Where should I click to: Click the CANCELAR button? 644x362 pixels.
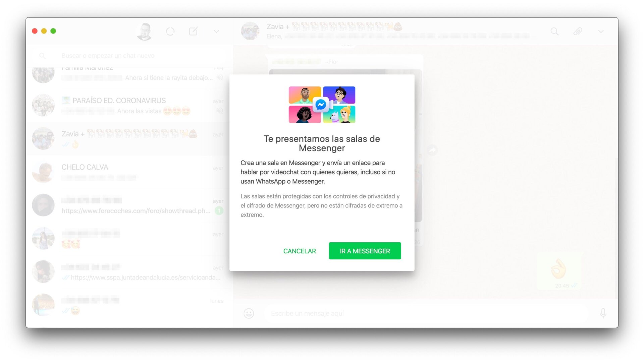tap(300, 251)
